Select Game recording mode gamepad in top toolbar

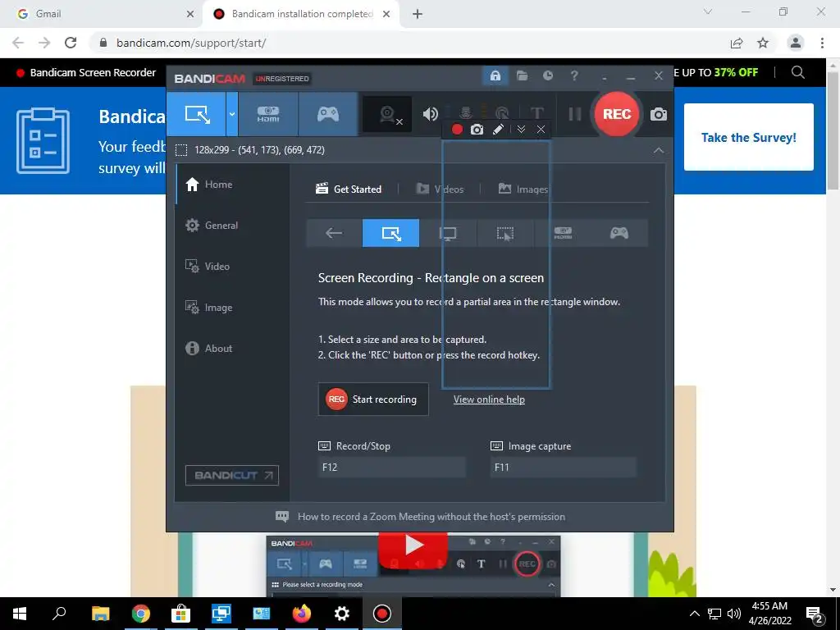328,114
